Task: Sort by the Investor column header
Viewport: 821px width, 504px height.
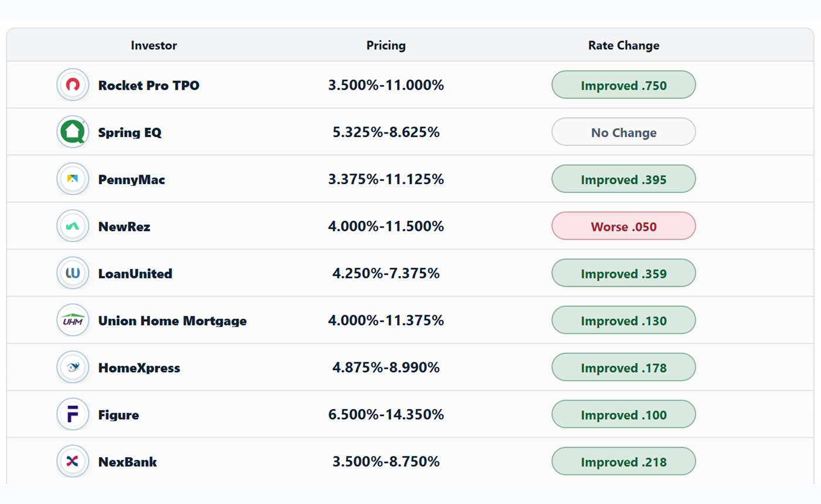Action: (x=154, y=45)
